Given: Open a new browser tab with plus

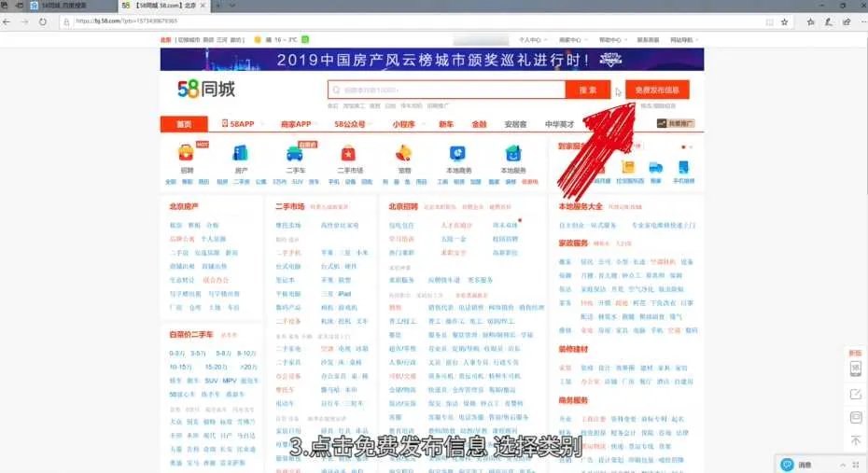Looking at the screenshot, I should click(x=217, y=6).
